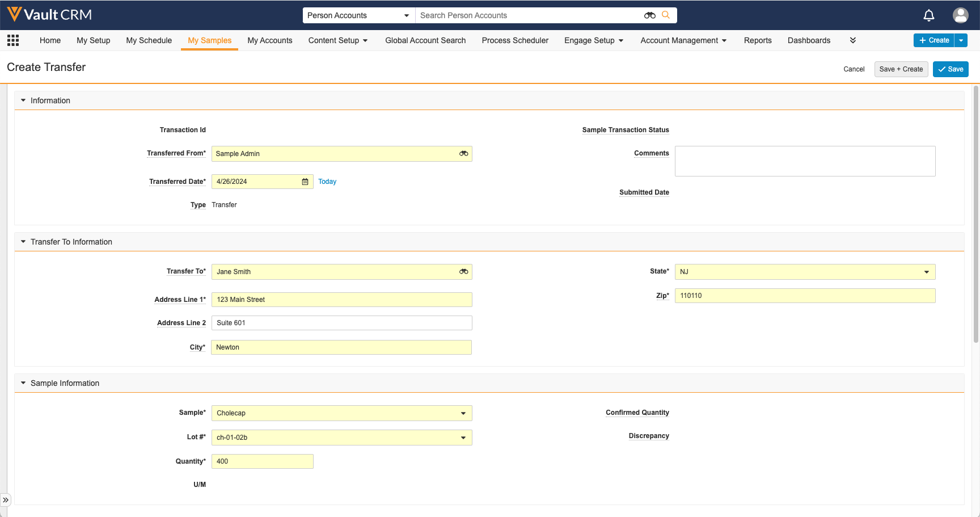Open the Reports tab

click(x=758, y=40)
